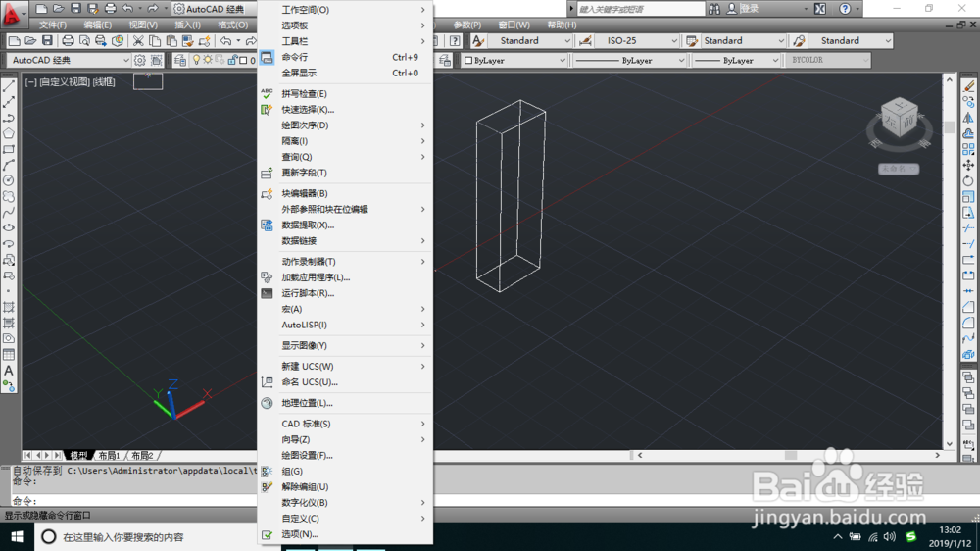
Task: Click the Workspace Settings gear icon
Action: coord(139,60)
